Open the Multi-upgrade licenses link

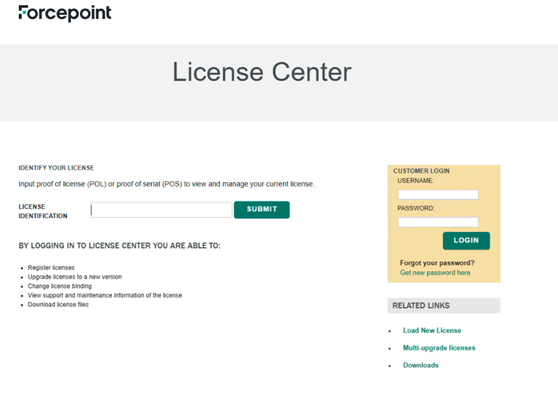439,348
